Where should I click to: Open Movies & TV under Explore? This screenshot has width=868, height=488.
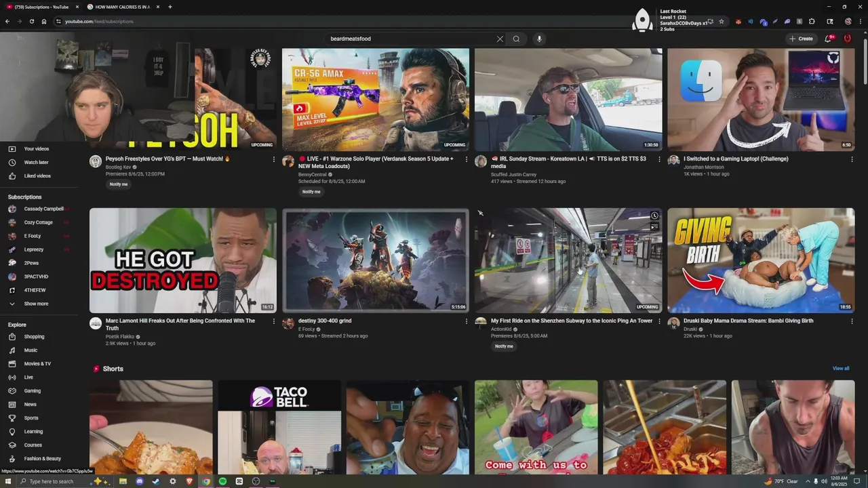click(39, 364)
